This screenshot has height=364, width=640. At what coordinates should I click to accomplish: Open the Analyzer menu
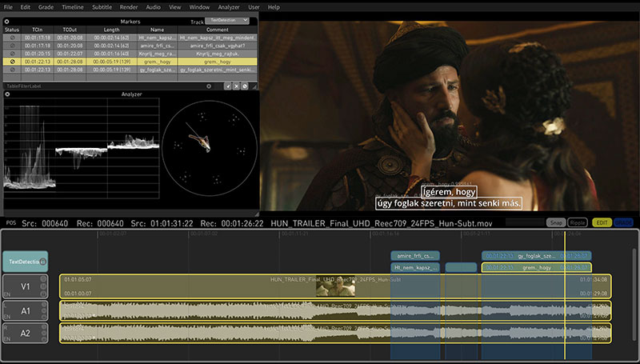coord(229,7)
